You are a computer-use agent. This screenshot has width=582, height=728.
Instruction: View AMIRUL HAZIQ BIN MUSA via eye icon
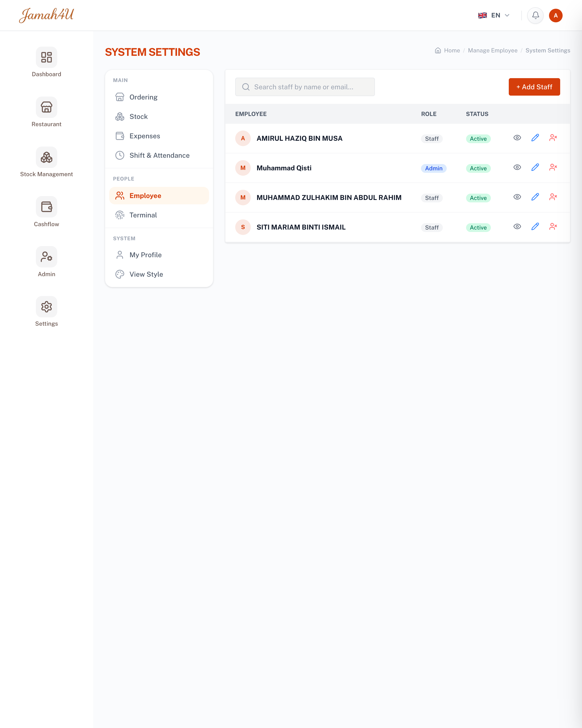[517, 138]
